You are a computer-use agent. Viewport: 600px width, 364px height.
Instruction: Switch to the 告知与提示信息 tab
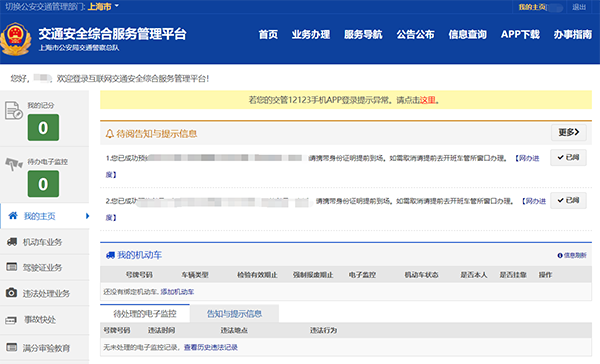234,314
